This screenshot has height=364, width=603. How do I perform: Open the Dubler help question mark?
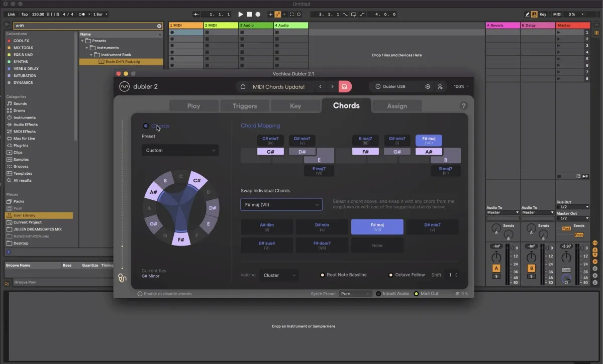[463, 105]
